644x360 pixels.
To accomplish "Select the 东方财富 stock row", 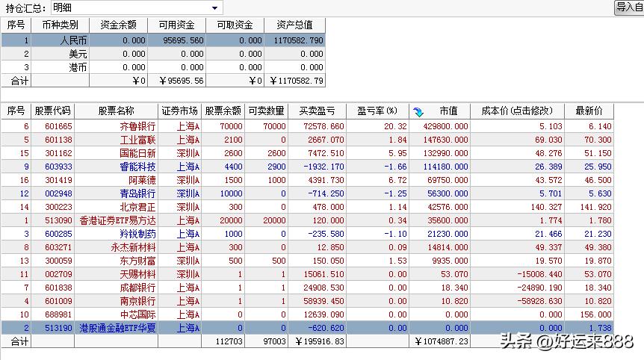I will click(307, 261).
